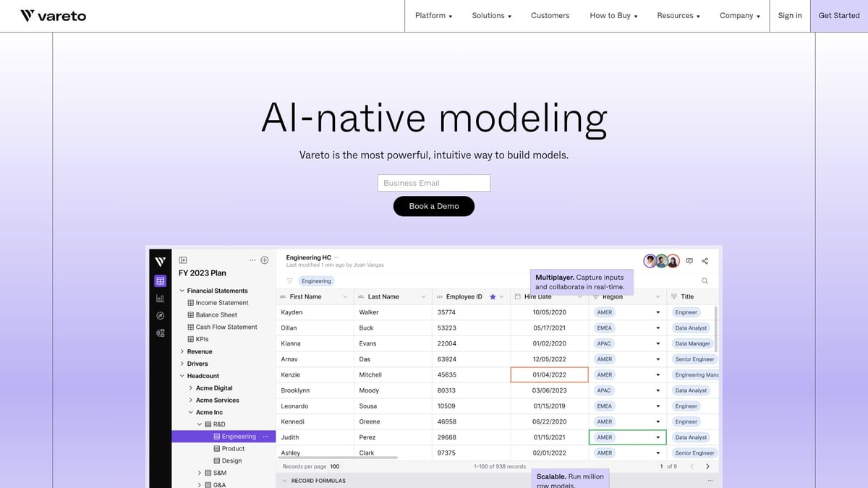Toggle the star on the Employee ID column
Image resolution: width=868 pixels, height=488 pixels.
pos(493,296)
